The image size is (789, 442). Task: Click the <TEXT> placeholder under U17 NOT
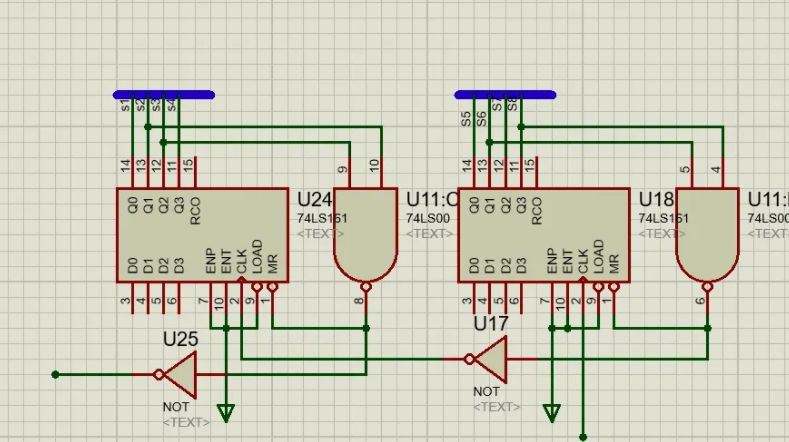[496, 406]
